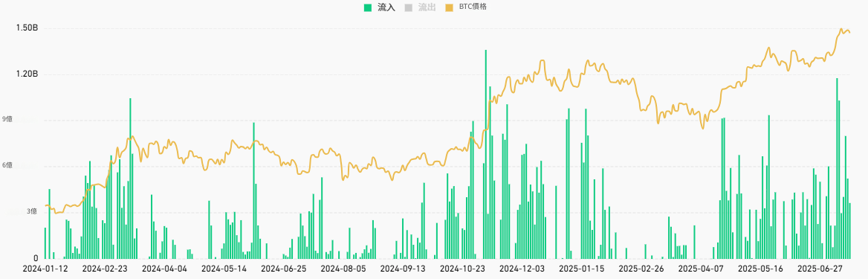Click the 2025-02-26 date label
Screen dimensions: 868x279
[641, 269]
